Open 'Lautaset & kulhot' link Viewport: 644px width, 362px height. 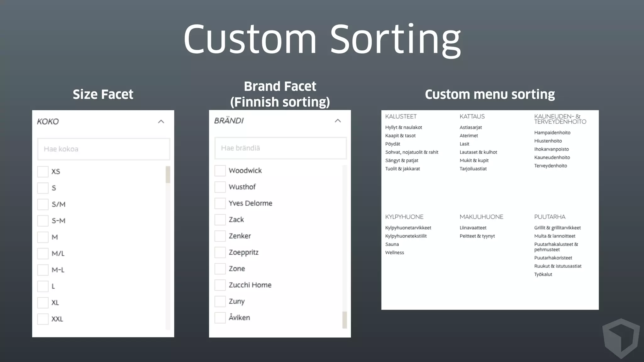tap(478, 152)
